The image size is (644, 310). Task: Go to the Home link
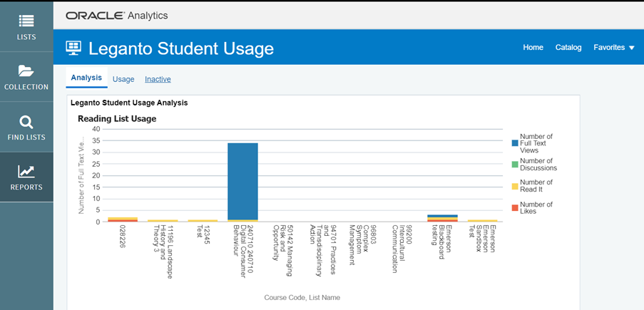click(x=533, y=48)
